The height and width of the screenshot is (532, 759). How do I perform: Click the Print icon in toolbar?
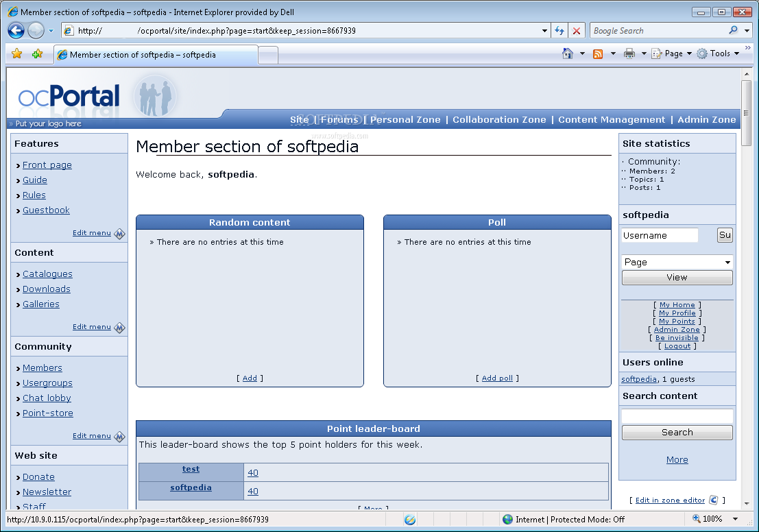(629, 53)
